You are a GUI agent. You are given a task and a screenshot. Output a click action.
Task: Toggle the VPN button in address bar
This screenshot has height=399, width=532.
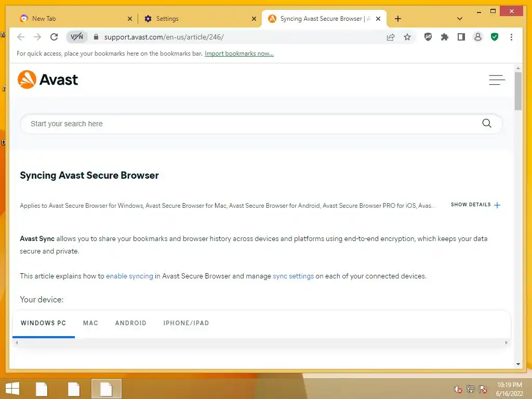[x=77, y=37]
